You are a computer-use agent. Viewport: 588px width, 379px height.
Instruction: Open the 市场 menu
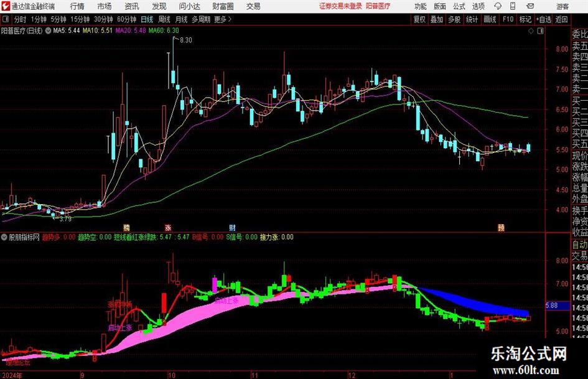point(105,6)
